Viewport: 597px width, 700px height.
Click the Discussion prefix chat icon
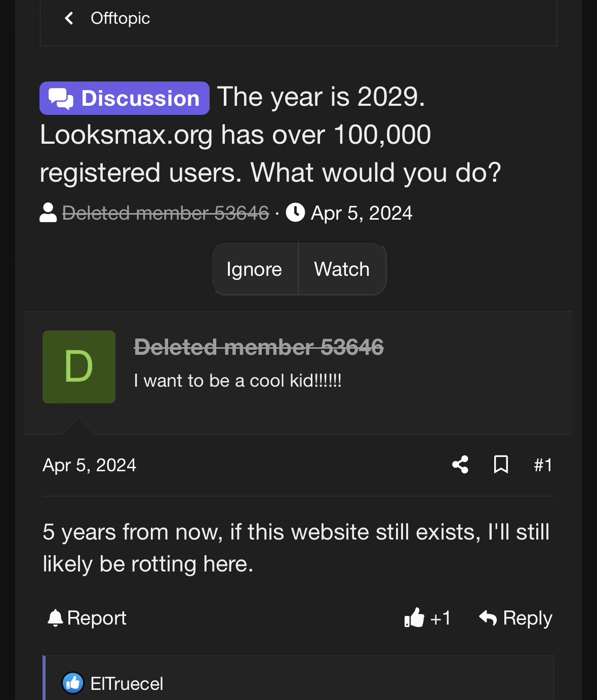(61, 99)
